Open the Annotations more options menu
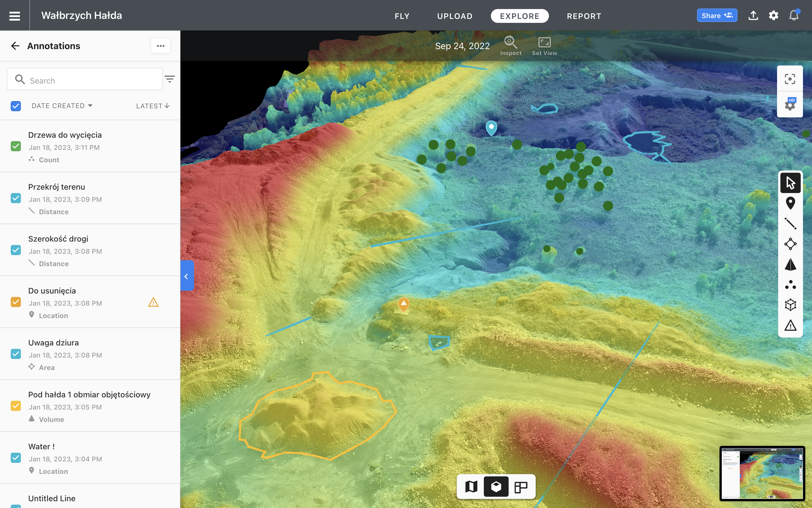812x508 pixels. tap(161, 46)
